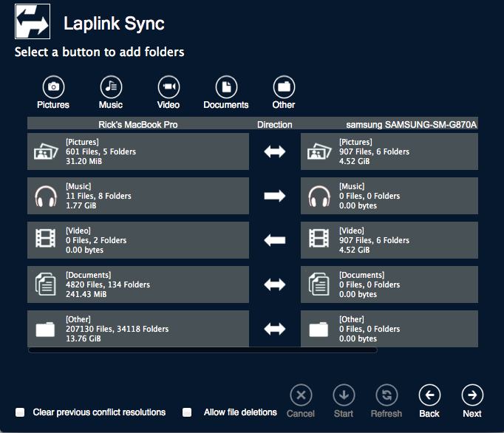
Task: Toggle sync direction arrow for Pictures row
Action: (x=274, y=151)
